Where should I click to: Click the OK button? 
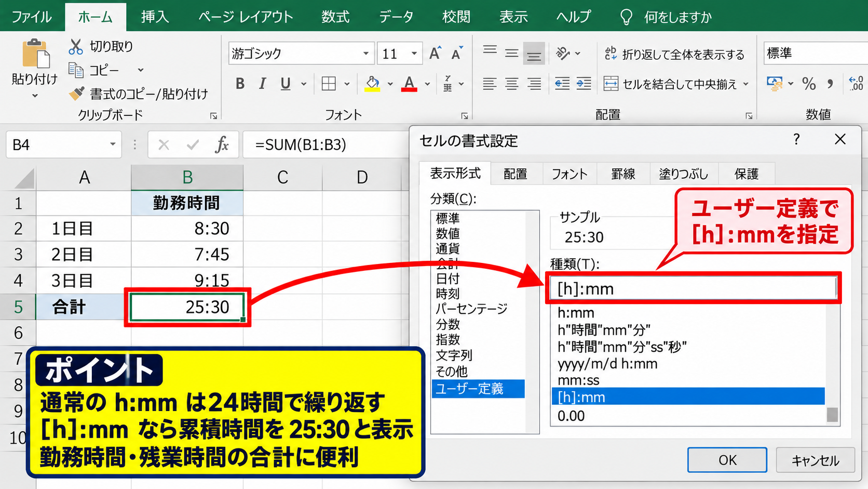[727, 460]
